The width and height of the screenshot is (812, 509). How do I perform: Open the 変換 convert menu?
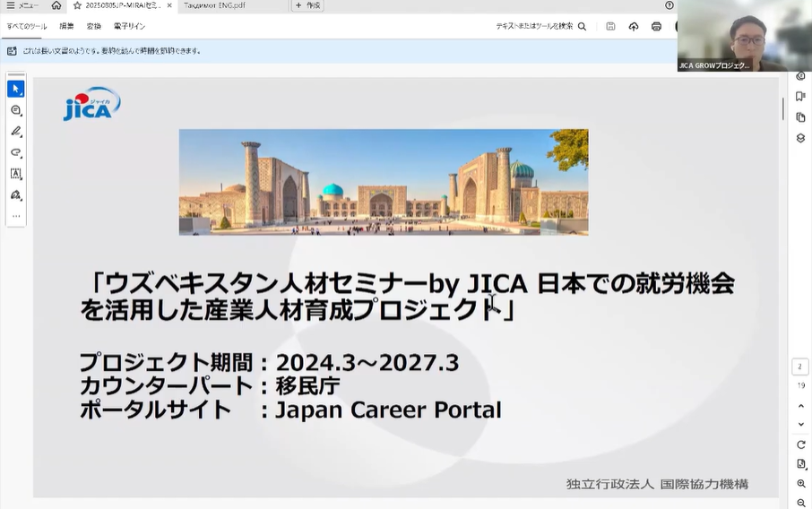pyautogui.click(x=94, y=26)
